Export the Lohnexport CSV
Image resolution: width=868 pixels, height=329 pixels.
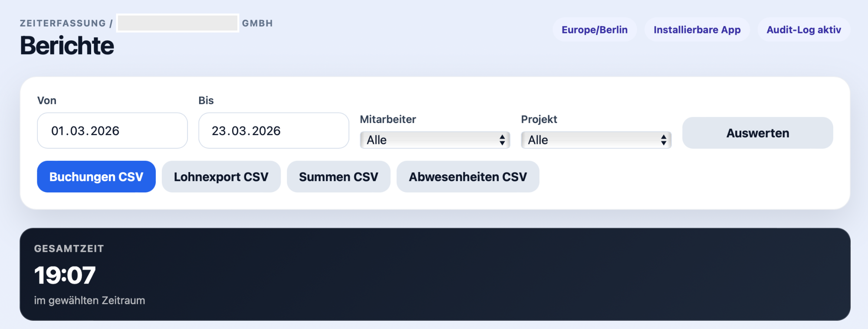tap(221, 177)
